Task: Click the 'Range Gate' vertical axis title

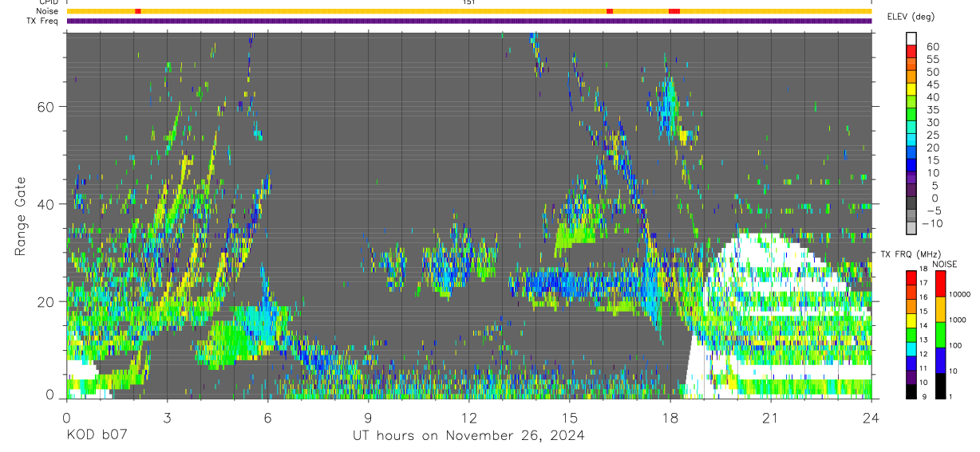Action: (x=21, y=215)
